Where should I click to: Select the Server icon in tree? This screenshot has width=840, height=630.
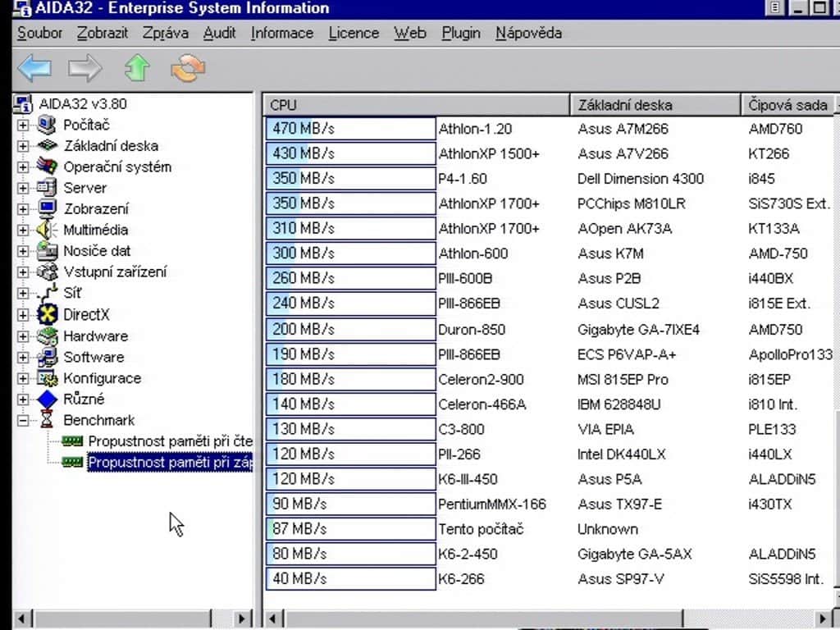pos(47,188)
